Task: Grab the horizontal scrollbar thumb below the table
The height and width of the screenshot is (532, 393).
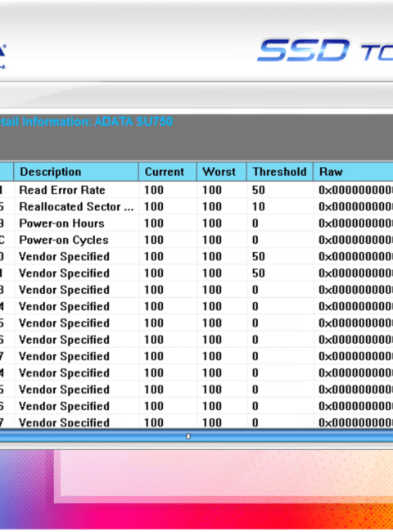Action: coord(188,436)
